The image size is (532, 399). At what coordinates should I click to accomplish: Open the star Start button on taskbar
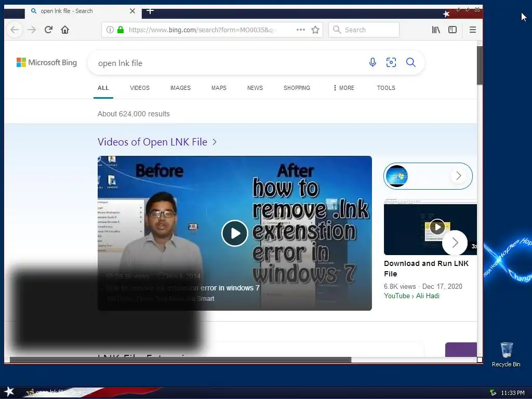(x=9, y=392)
